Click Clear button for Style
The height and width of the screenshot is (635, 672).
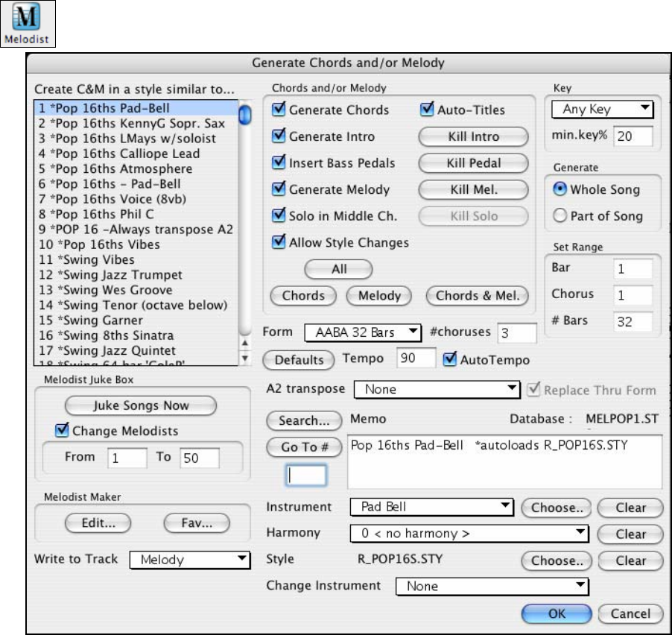point(630,560)
